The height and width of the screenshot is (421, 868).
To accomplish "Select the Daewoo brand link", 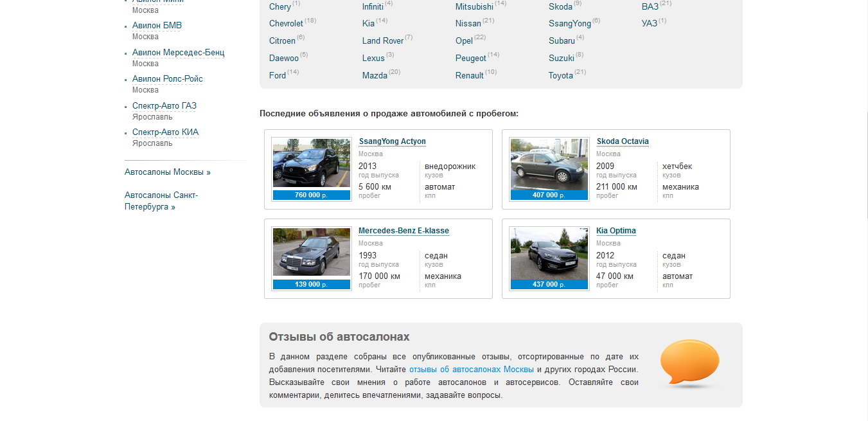I will (x=284, y=58).
